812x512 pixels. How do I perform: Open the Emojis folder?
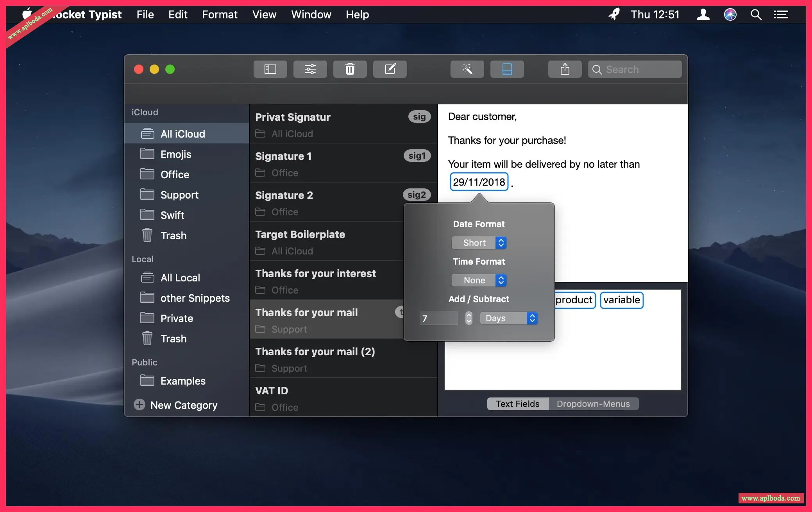pos(186,154)
